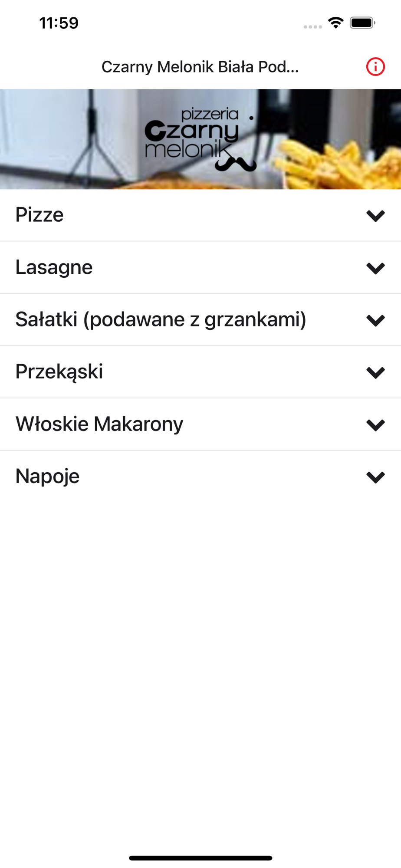401x868 pixels.
Task: Expand the Włoskie Makarony chevron
Action: tap(375, 425)
